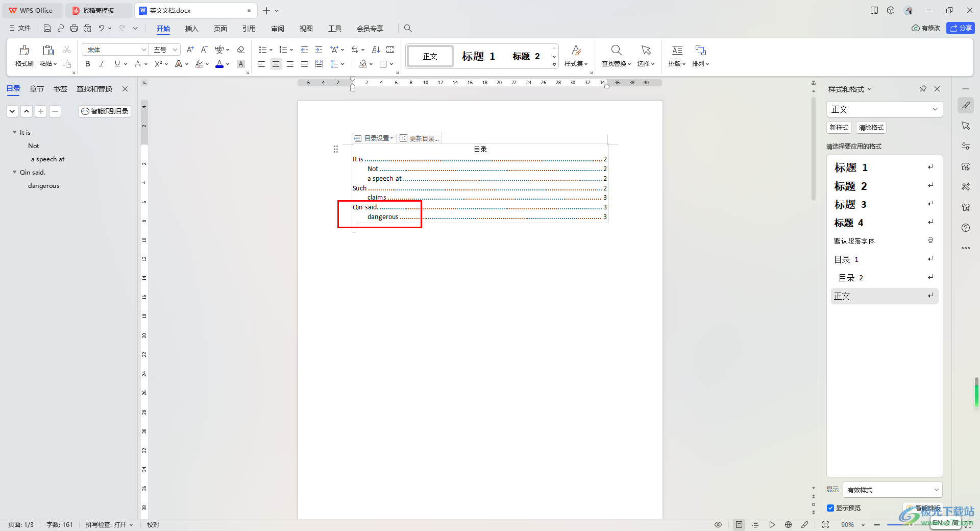This screenshot has width=980, height=531.
Task: Justify the paragraph text
Action: point(304,64)
